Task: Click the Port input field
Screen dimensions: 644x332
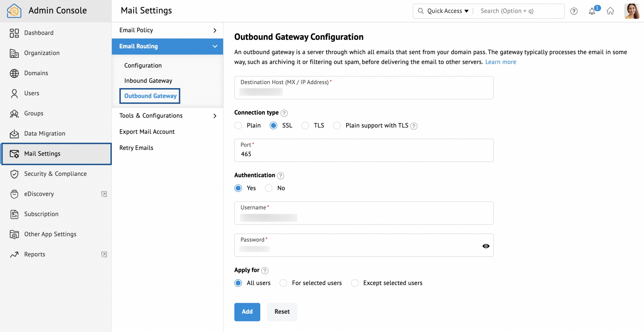Action: click(364, 154)
